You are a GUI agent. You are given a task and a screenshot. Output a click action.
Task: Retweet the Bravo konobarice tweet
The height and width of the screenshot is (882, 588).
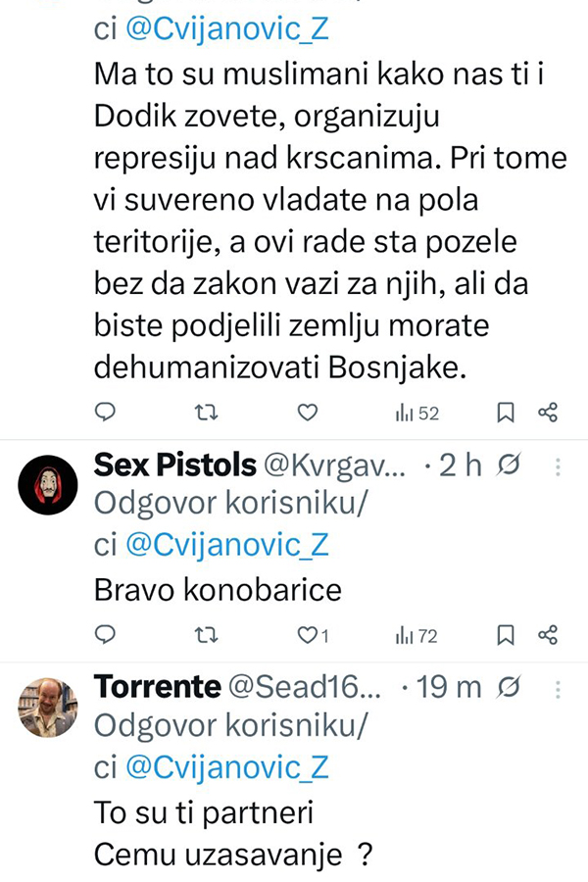(206, 636)
